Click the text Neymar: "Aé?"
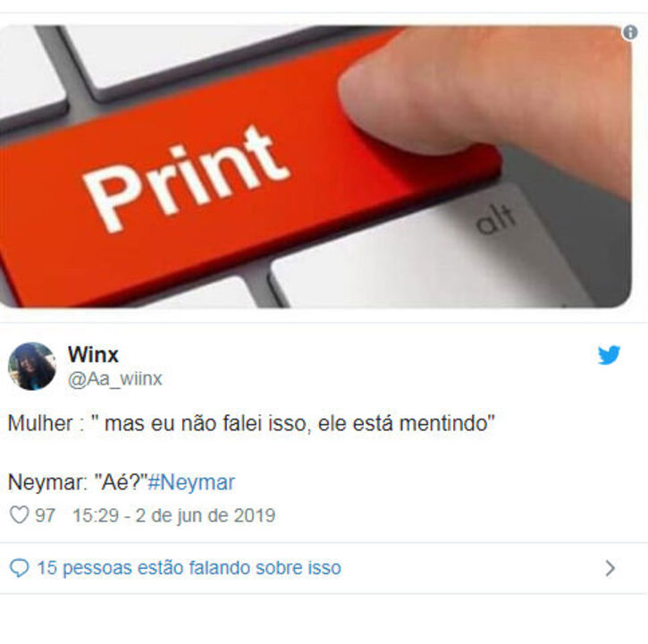 [x=78, y=482]
